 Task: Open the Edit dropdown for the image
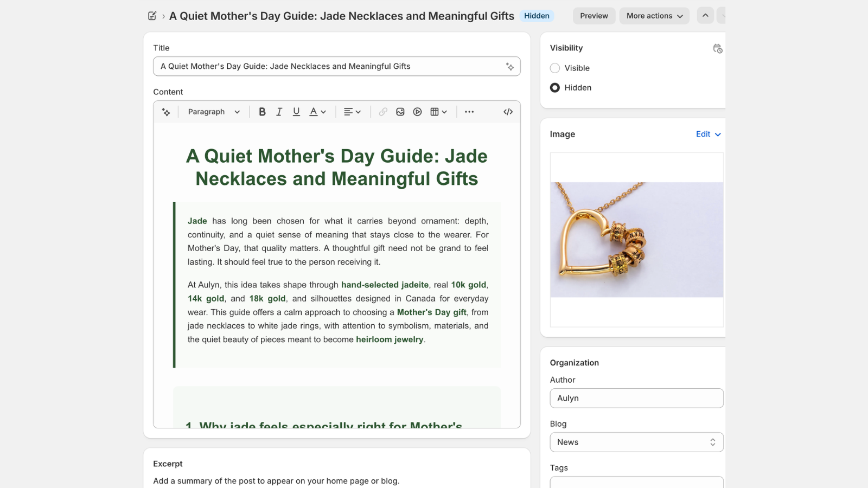708,134
